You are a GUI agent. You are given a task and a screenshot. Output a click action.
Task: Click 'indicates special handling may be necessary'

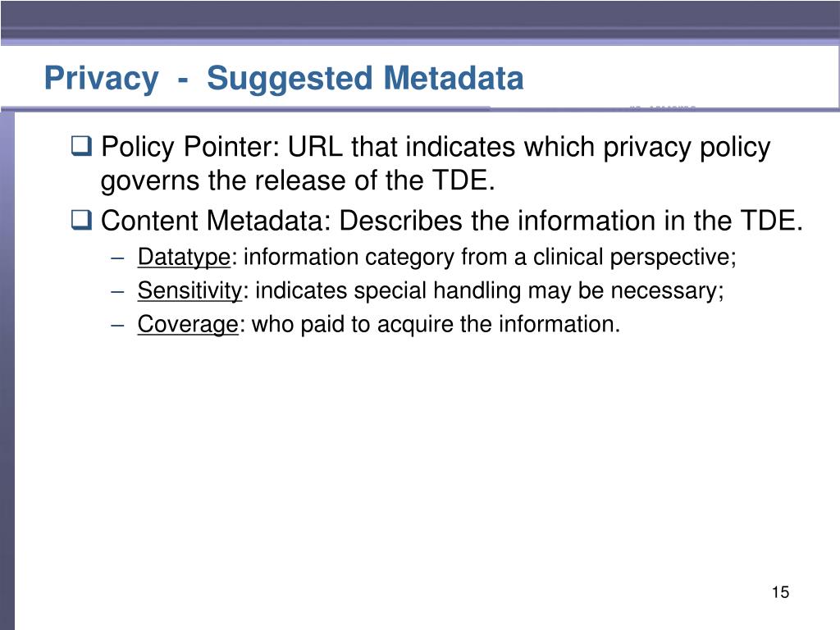[486, 291]
